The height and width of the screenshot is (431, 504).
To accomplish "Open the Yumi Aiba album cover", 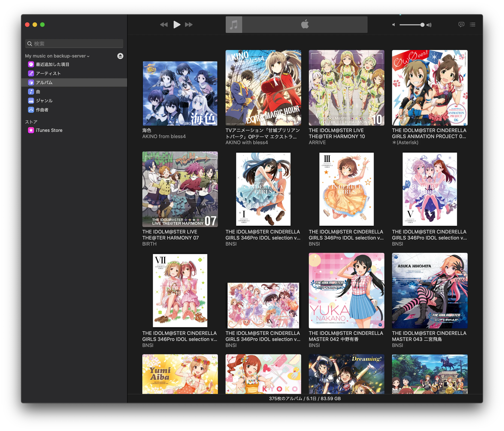I will [x=180, y=374].
